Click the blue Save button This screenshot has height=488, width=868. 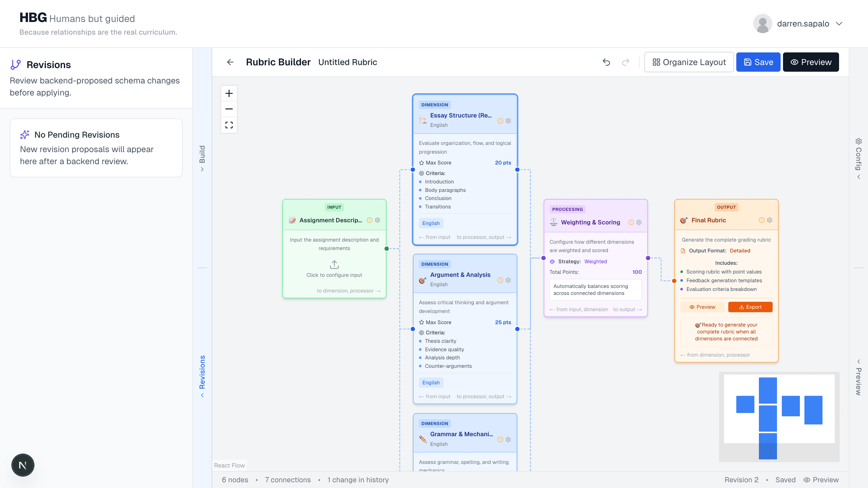[758, 62]
